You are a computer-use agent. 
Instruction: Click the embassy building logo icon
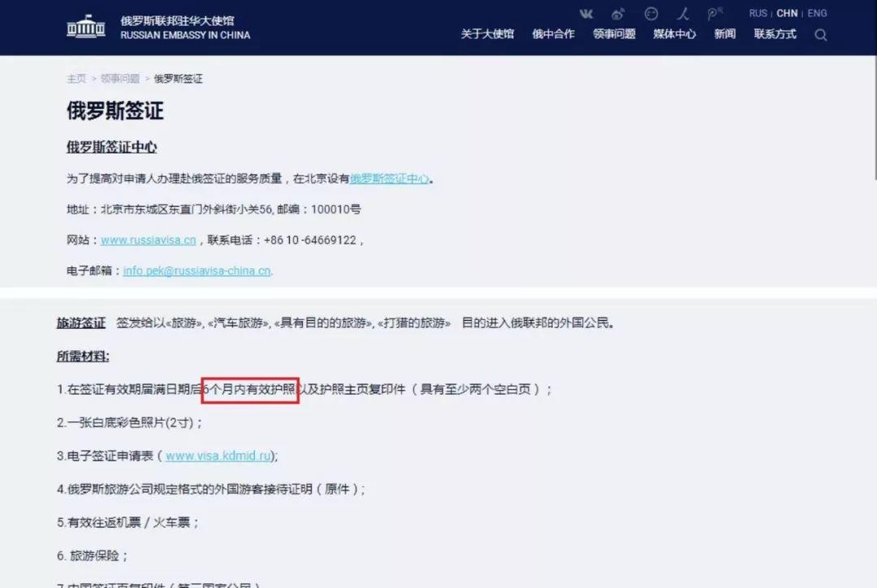pyautogui.click(x=86, y=27)
